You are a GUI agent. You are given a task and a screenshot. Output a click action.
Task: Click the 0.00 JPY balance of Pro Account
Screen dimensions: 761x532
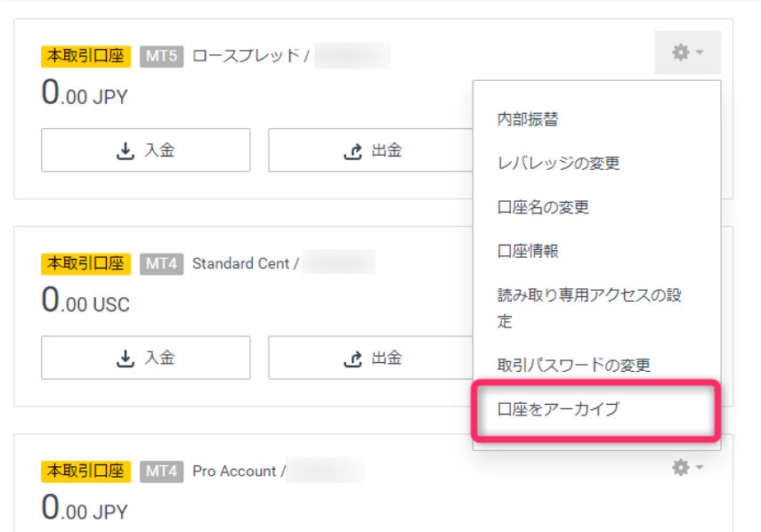tap(85, 507)
